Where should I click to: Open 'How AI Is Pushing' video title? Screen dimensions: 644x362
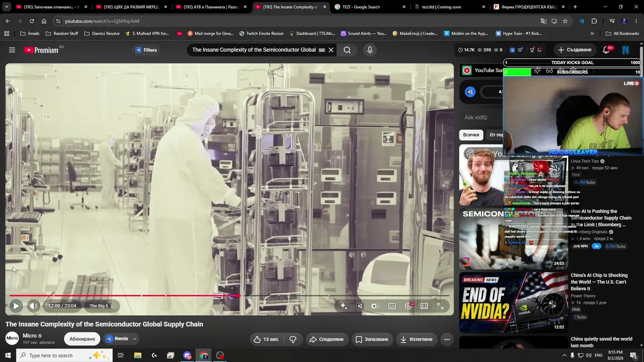click(x=601, y=218)
